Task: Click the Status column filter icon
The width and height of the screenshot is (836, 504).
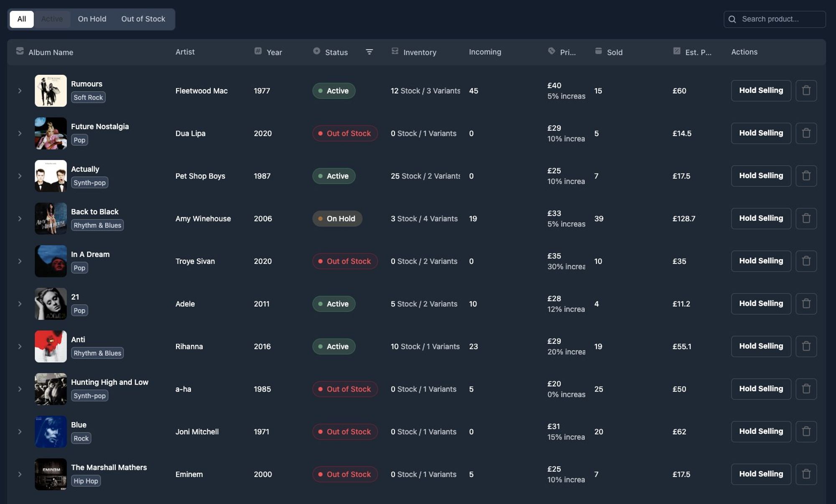Action: tap(369, 52)
